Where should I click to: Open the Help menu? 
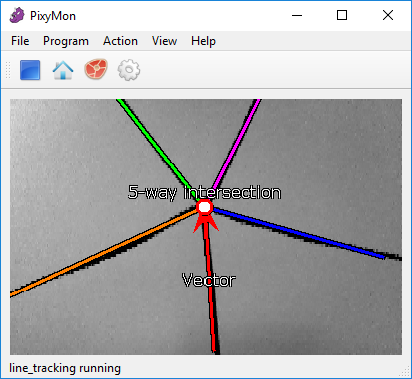203,41
